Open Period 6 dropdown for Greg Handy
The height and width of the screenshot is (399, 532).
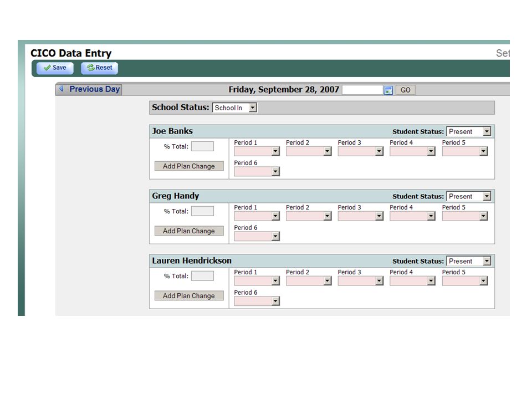pyautogui.click(x=257, y=237)
